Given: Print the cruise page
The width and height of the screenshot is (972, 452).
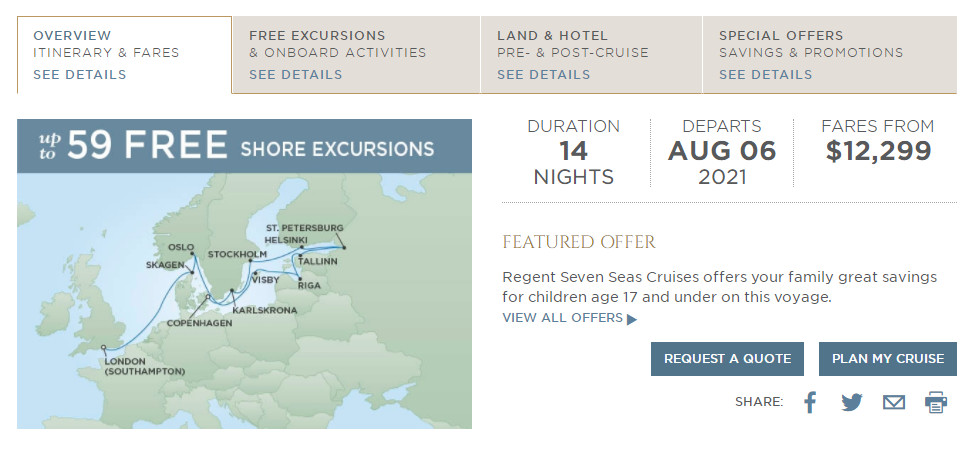Looking at the screenshot, I should pos(936,402).
